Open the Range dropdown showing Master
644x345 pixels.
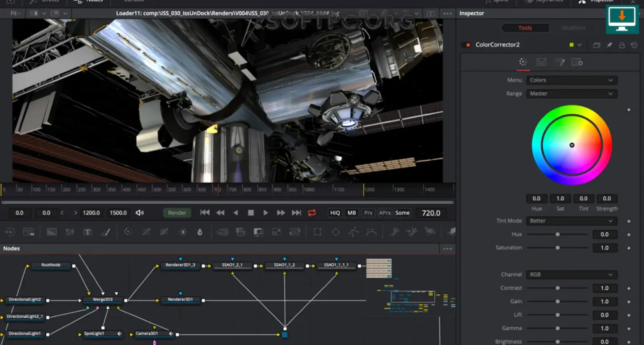tap(572, 94)
